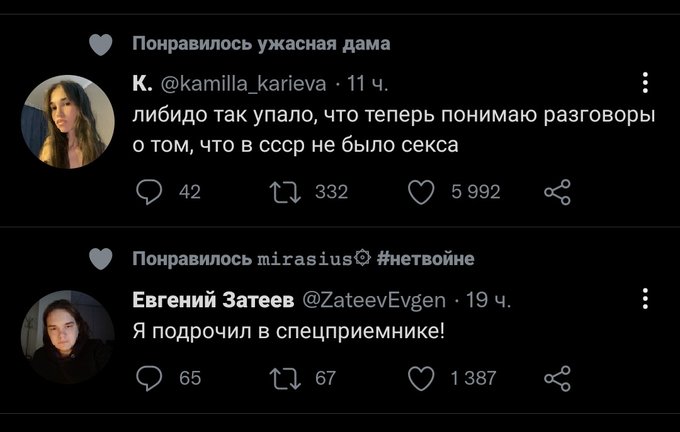Image resolution: width=680 pixels, height=432 pixels.
Task: Open the @kamilla_karieva handle link
Action: tap(244, 82)
